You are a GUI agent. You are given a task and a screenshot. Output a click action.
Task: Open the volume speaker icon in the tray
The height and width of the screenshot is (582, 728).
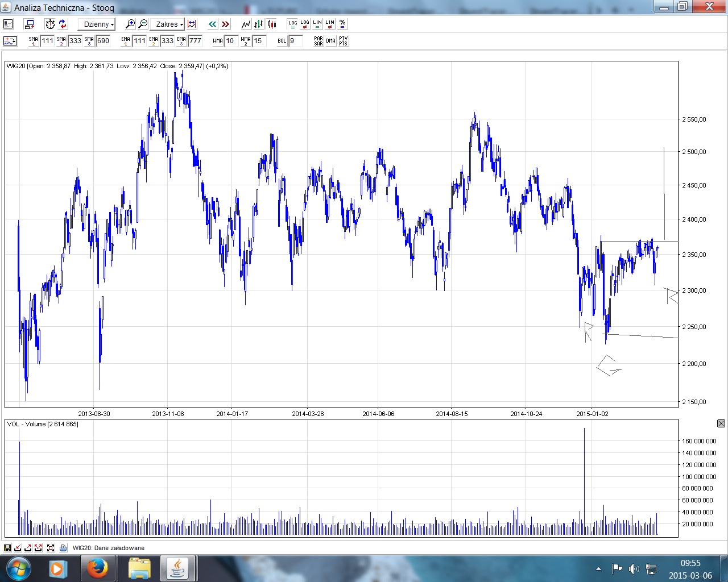pos(634,569)
